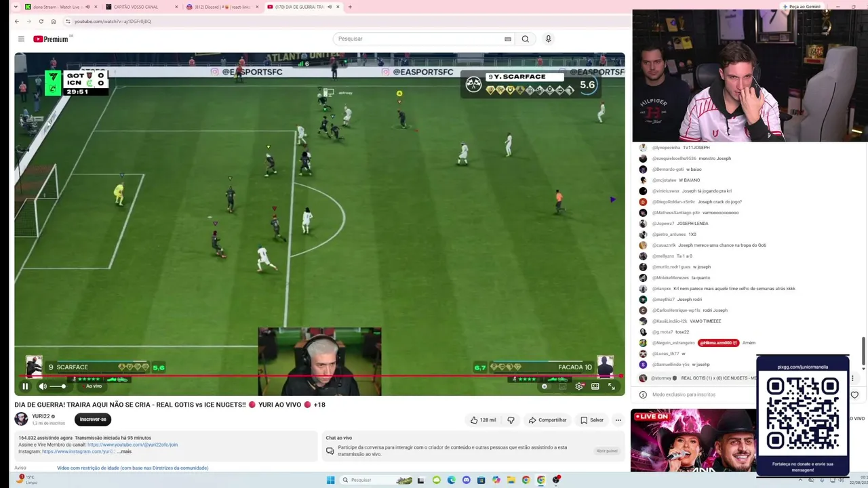This screenshot has height=488, width=868.
Task: Open a new browser tab
Action: tap(350, 7)
